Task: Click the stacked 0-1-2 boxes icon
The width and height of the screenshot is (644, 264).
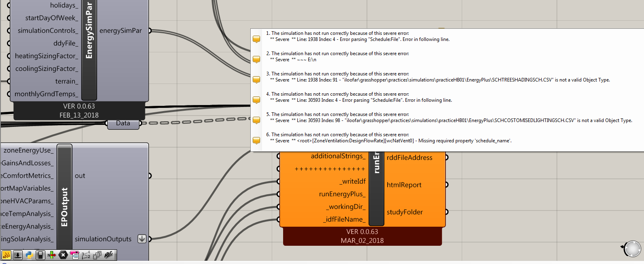Action: pos(97,255)
